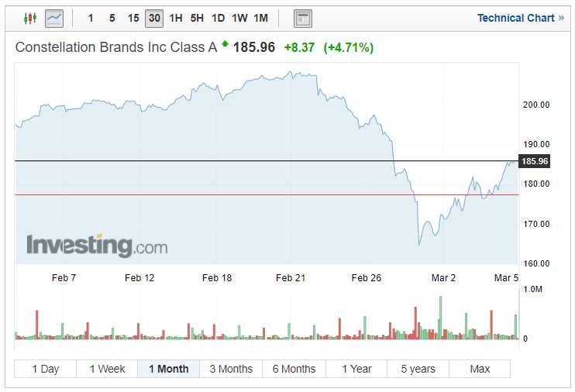This screenshot has height=392, width=575.
Task: Set interval to 5 minutes
Action: [112, 18]
